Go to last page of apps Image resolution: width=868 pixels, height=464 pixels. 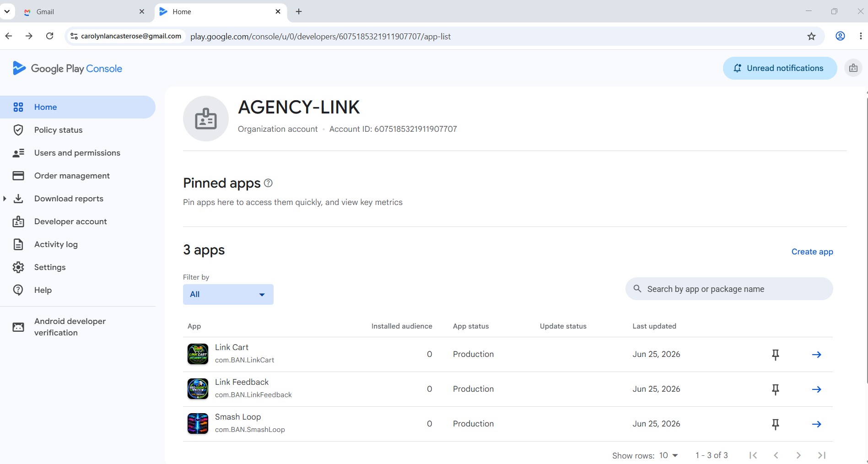pos(822,455)
